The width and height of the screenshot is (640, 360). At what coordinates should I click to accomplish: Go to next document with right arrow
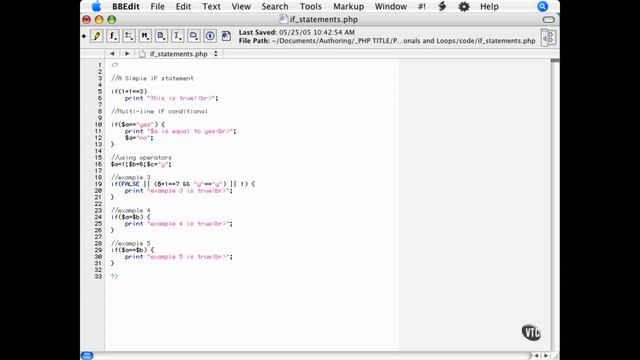(127, 53)
